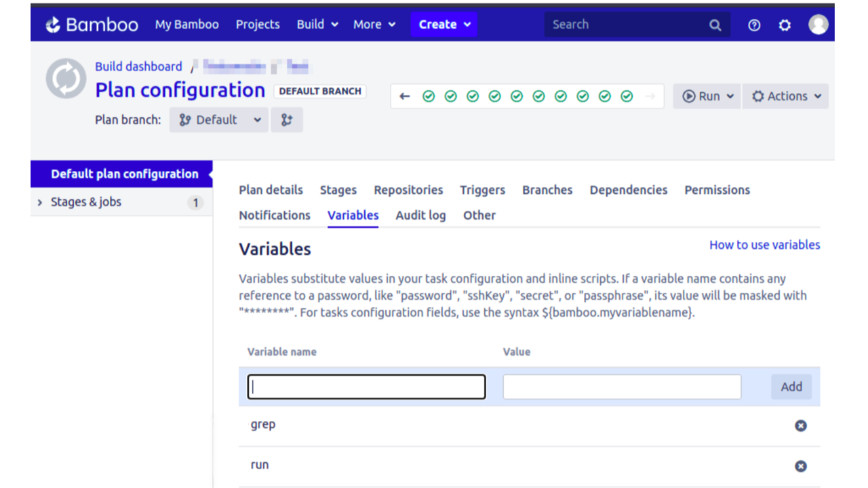Open the help question mark icon
868x488 pixels.
click(754, 25)
